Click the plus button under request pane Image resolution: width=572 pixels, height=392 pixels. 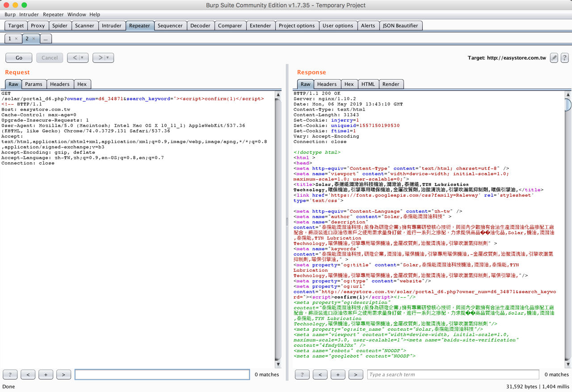pyautogui.click(x=46, y=375)
